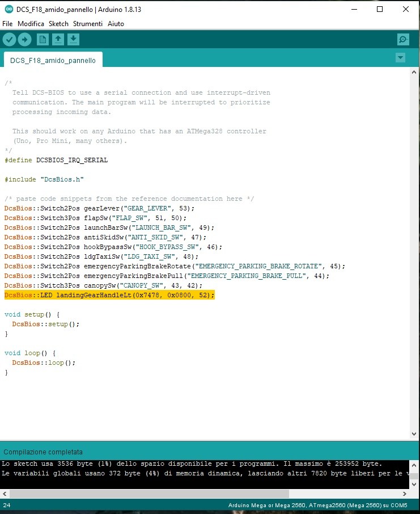The height and width of the screenshot is (514, 420).
Task: Open the Serial Monitor magnifier icon
Action: (403, 40)
